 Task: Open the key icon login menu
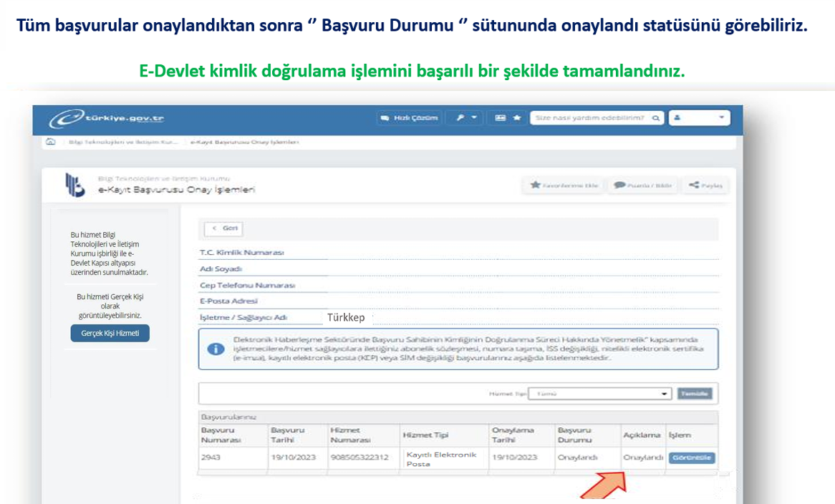click(x=465, y=118)
